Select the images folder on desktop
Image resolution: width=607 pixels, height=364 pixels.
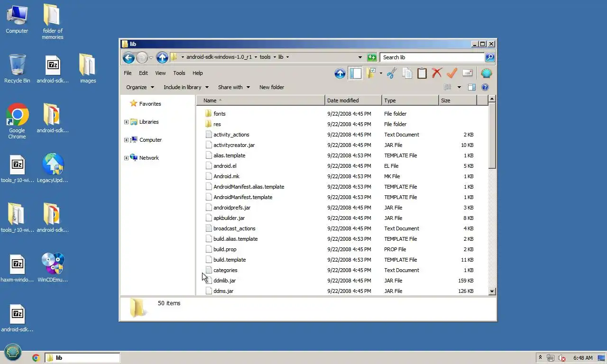point(88,69)
